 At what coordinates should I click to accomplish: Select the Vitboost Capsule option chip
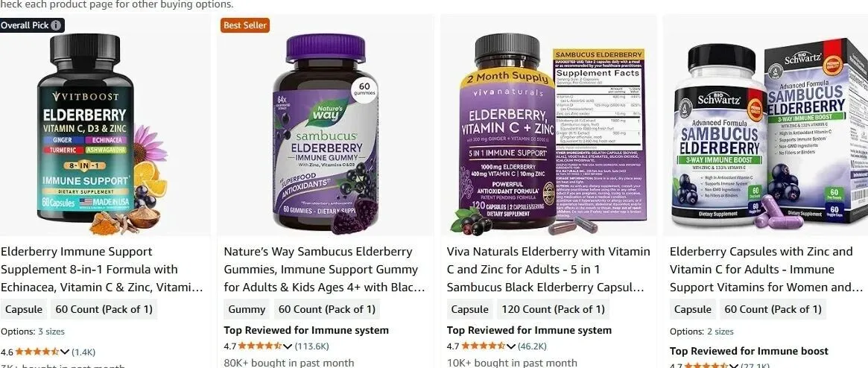(24, 309)
